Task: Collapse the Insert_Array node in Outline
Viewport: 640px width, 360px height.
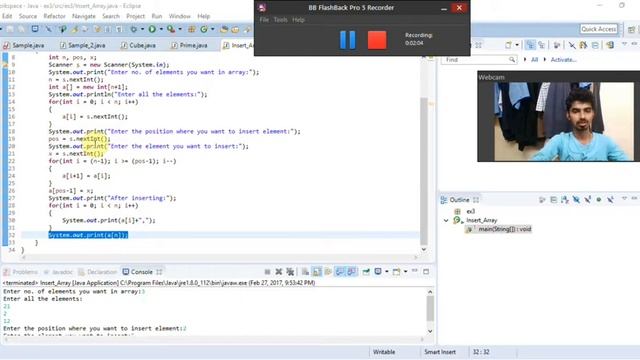Action: coord(446,220)
